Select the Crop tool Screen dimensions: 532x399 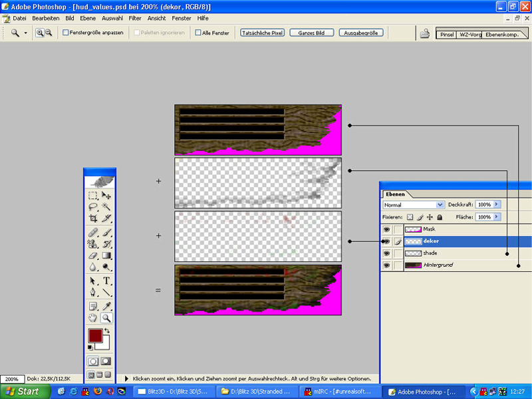coord(93,217)
